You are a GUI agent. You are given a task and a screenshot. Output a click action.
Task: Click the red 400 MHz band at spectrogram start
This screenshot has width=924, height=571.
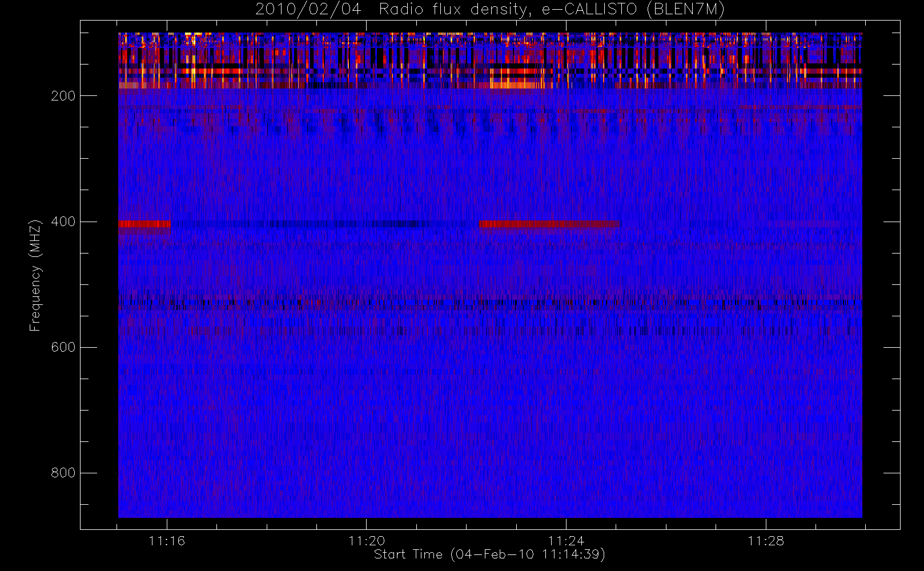[144, 224]
